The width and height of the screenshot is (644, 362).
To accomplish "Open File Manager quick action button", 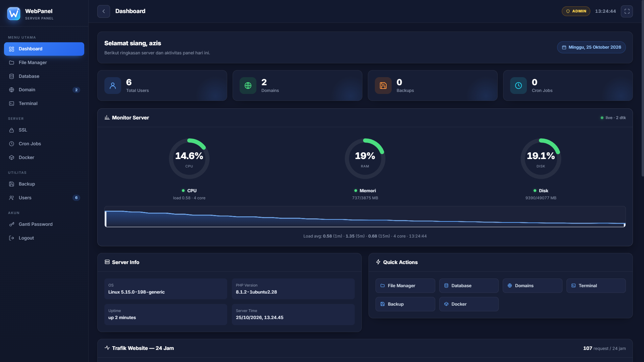I will pos(405,286).
